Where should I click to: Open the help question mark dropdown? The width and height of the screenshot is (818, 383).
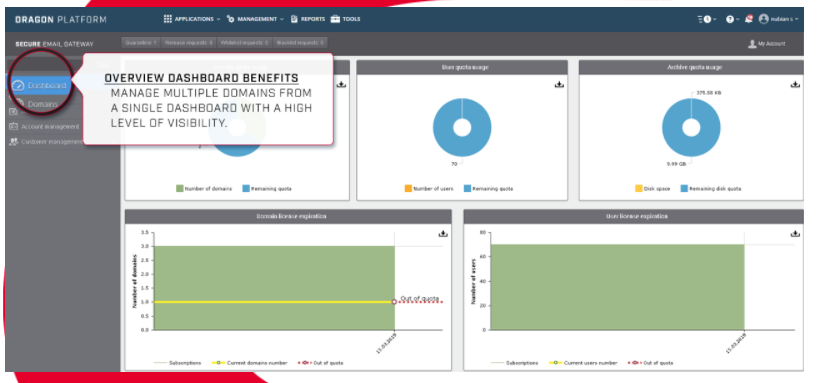point(732,19)
